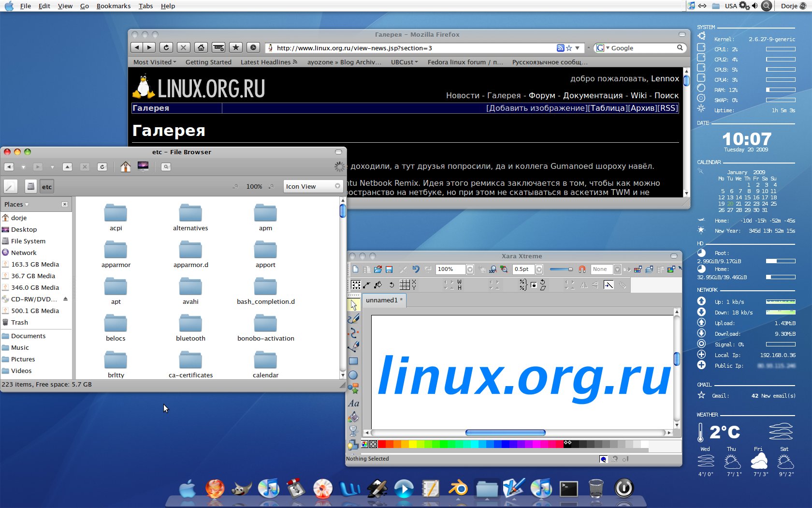Select the unnamed1 document tab in Xara
This screenshot has height=508, width=812.
tap(384, 300)
